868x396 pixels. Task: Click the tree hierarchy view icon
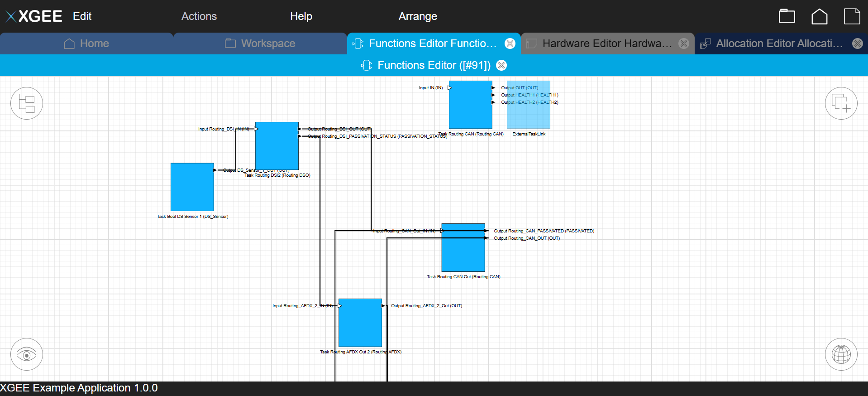click(27, 103)
